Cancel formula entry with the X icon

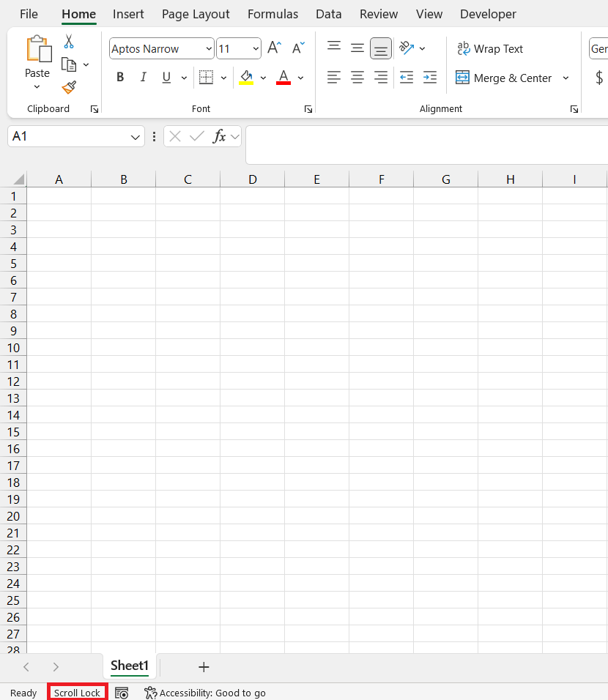[x=175, y=136]
